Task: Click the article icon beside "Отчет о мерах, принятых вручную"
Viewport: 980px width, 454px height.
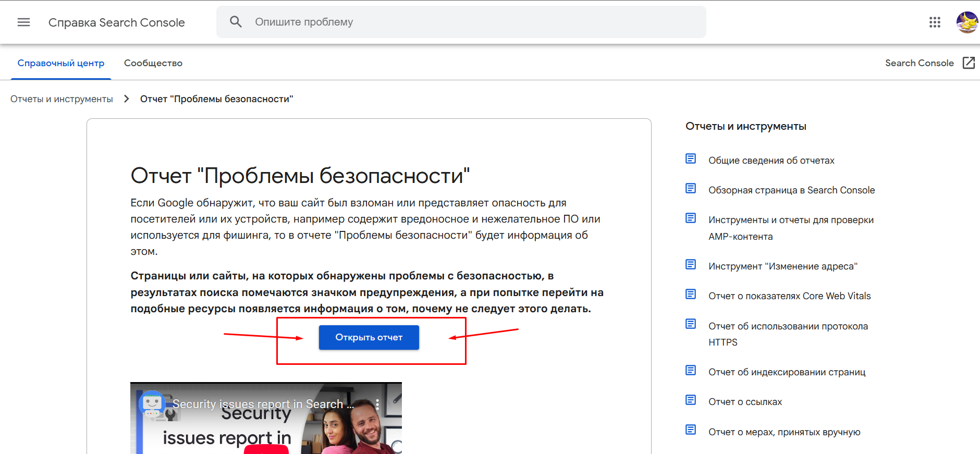Action: [x=691, y=430]
